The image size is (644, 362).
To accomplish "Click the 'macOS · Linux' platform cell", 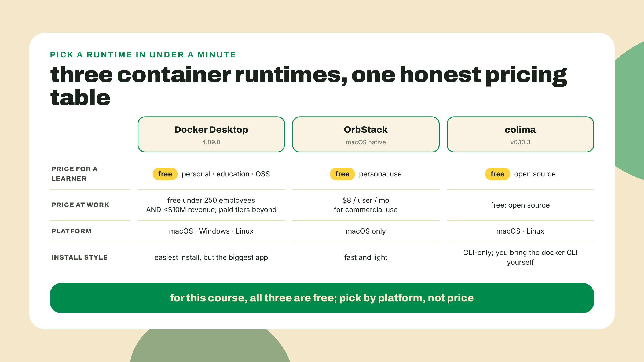I will click(520, 231).
